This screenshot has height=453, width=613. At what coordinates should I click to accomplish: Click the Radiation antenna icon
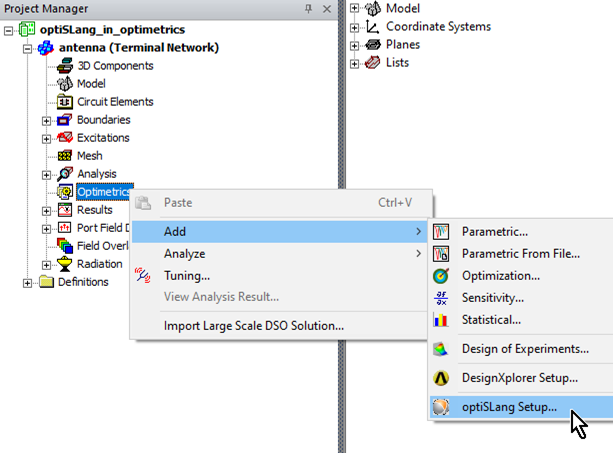pos(65,264)
